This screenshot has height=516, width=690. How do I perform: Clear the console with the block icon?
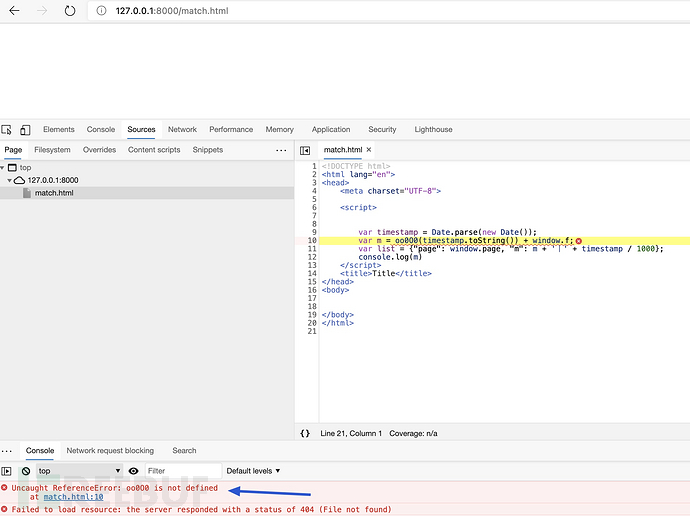[26, 471]
